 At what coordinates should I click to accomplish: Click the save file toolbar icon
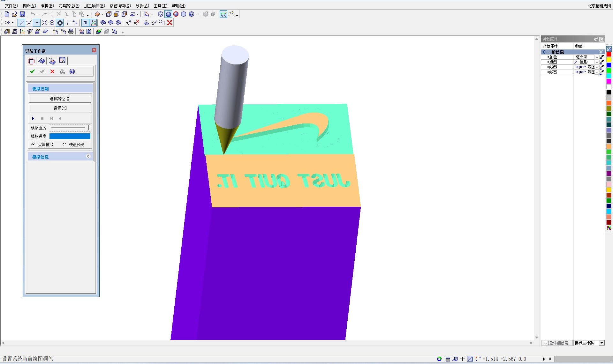coord(22,14)
